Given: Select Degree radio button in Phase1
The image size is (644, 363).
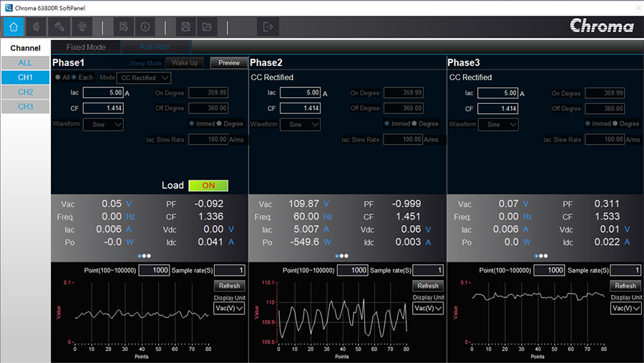Looking at the screenshot, I should pos(219,123).
